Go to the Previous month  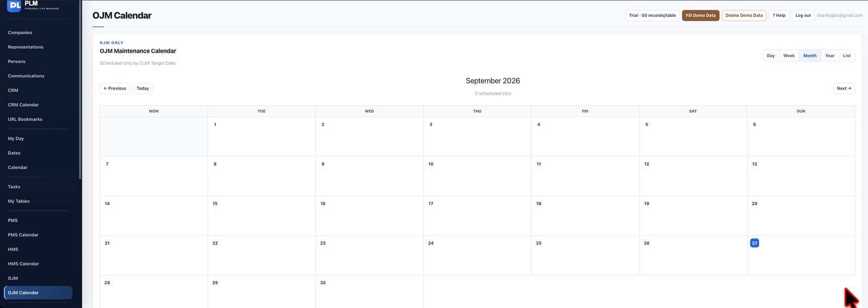coord(114,88)
